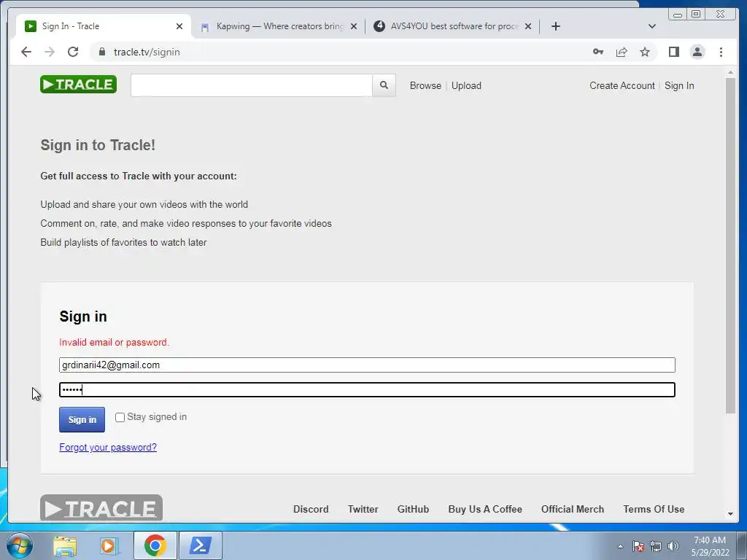Close the Kapwing tab
This screenshot has height=560, width=747.
click(354, 26)
